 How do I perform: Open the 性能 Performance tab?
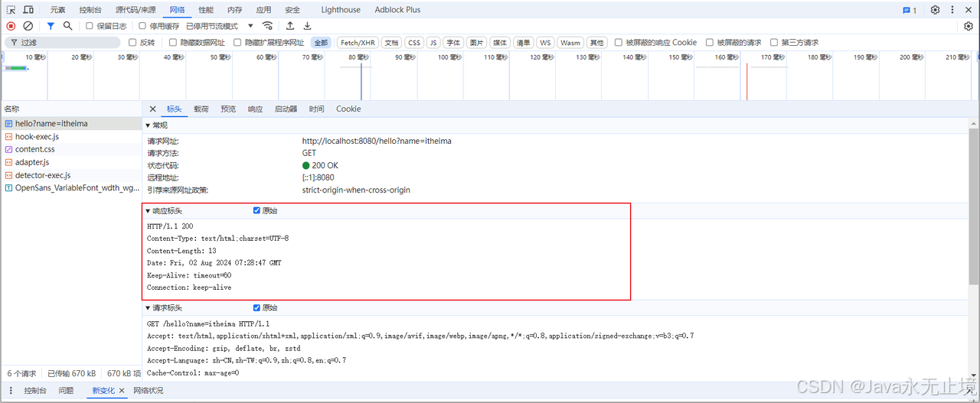[x=206, y=10]
